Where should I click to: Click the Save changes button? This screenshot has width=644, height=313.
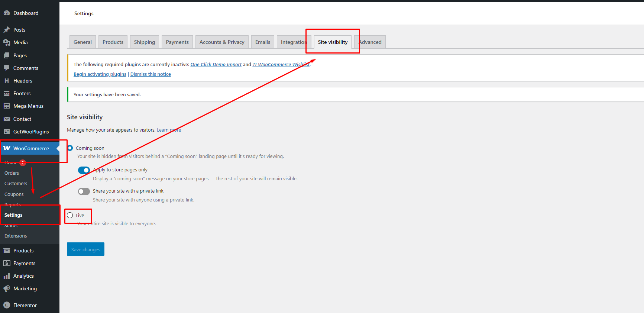pyautogui.click(x=85, y=249)
